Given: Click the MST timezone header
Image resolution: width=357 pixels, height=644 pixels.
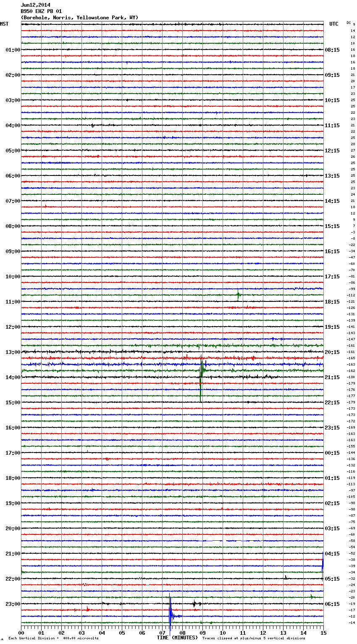Looking at the screenshot, I should 4,24.
